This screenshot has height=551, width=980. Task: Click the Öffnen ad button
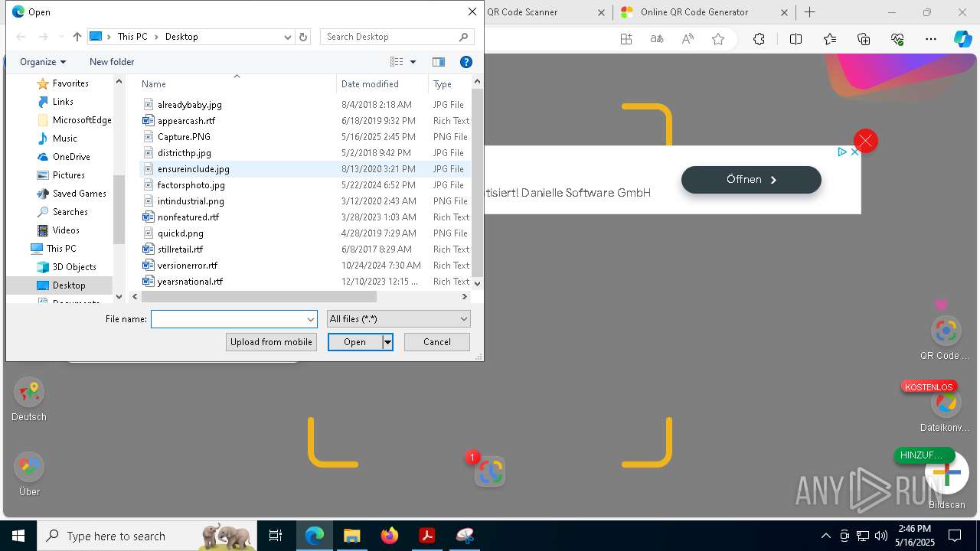[751, 180]
